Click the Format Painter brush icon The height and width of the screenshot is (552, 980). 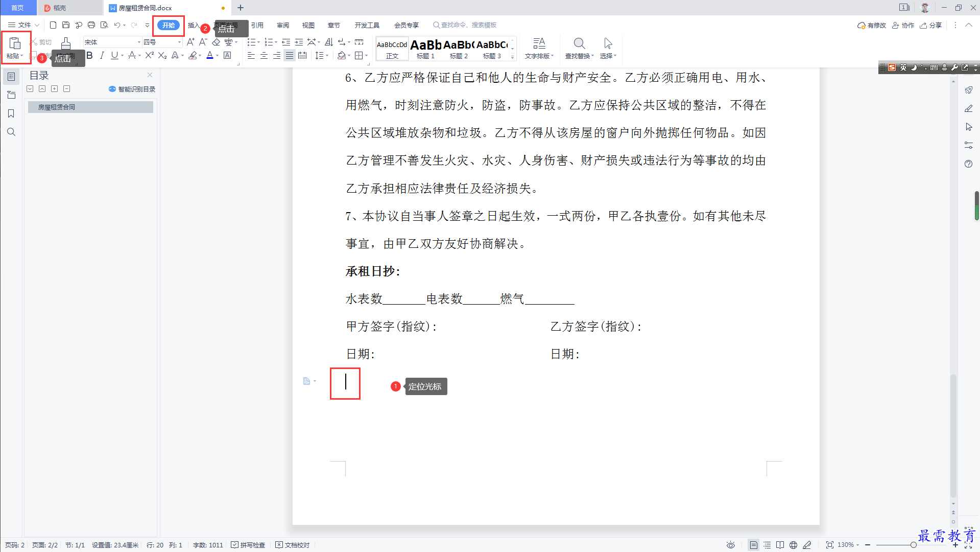[x=66, y=43]
